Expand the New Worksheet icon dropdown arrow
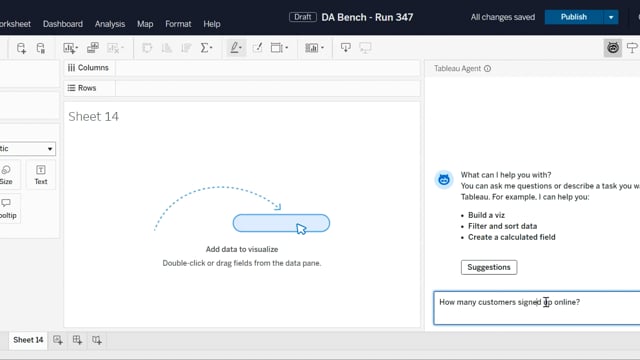 tap(76, 48)
